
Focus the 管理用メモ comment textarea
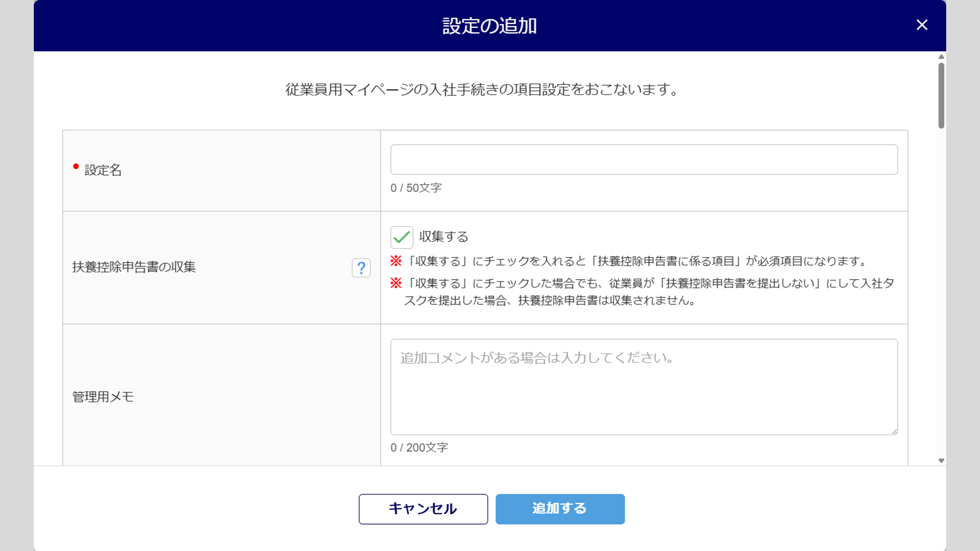point(643,387)
